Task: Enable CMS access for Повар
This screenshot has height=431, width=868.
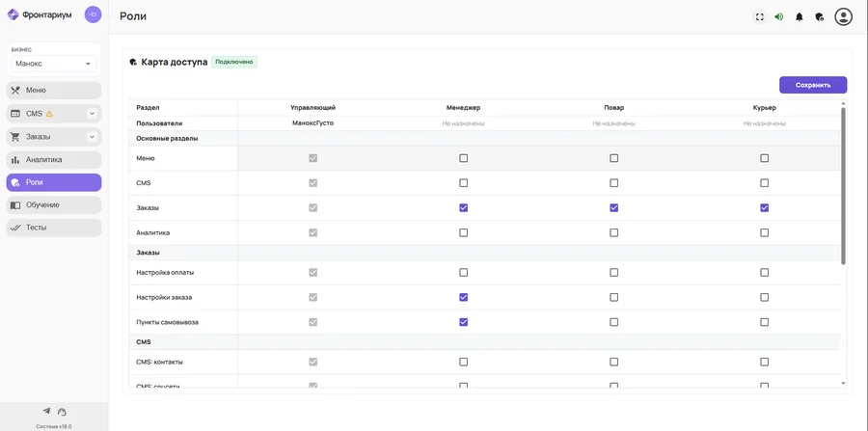Action: [614, 182]
